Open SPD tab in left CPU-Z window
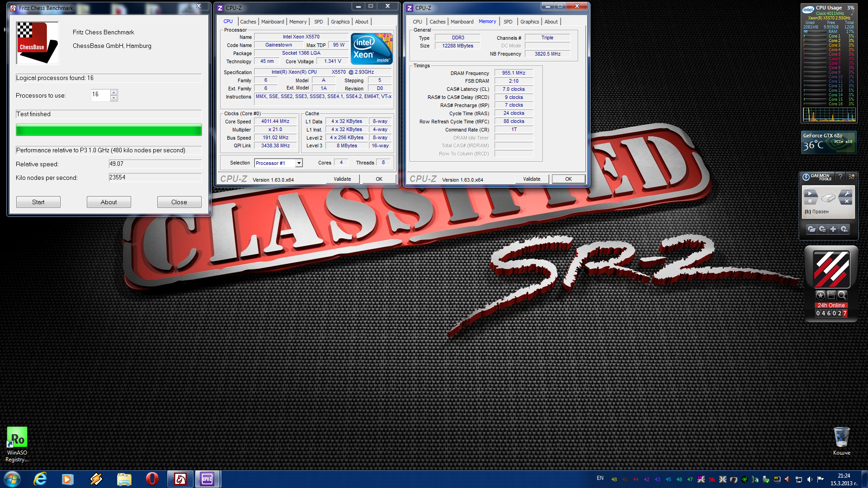Image resolution: width=868 pixels, height=488 pixels. (318, 22)
